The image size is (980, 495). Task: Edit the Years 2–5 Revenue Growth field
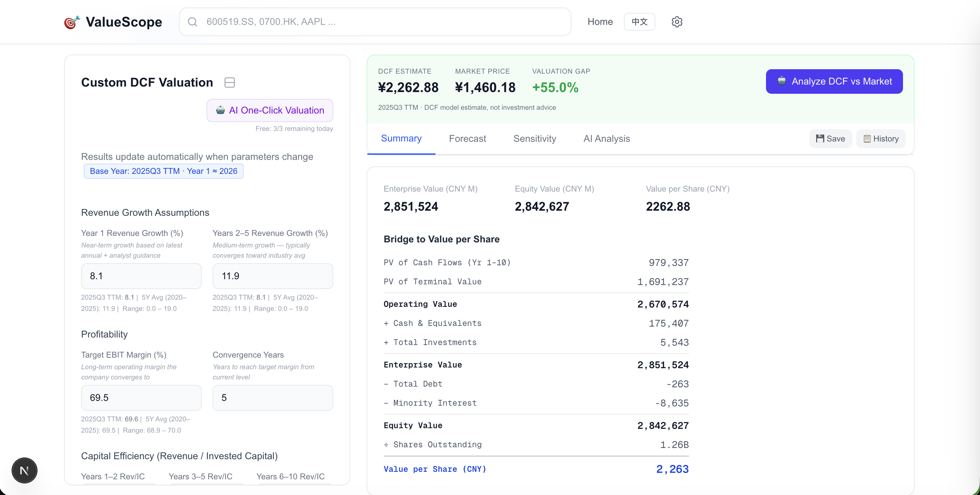272,276
